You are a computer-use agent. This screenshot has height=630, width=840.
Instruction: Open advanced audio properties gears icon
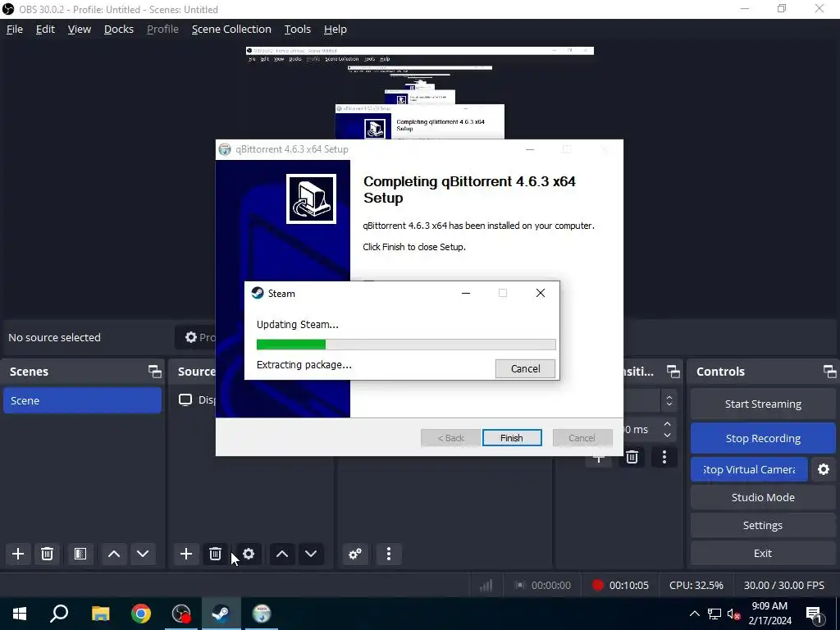click(354, 554)
